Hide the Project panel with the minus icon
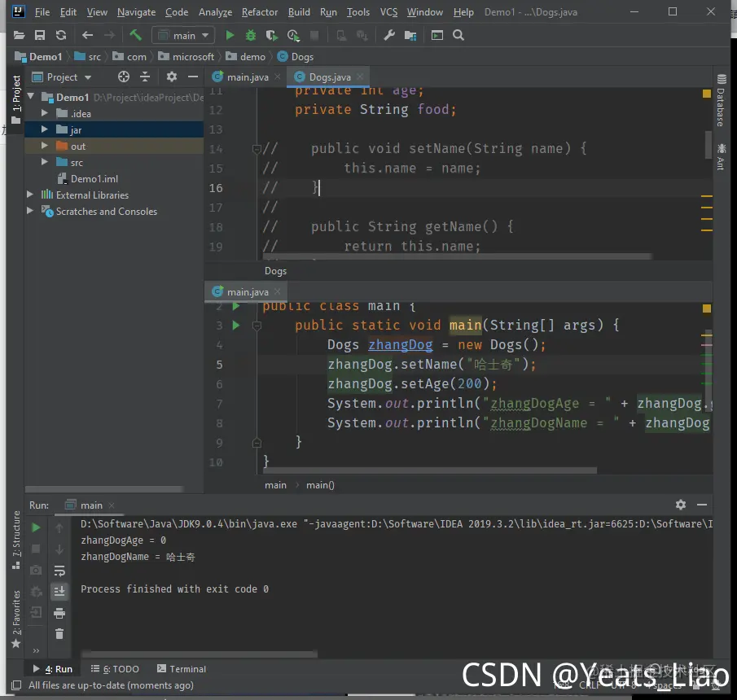This screenshot has width=737, height=700. [193, 77]
